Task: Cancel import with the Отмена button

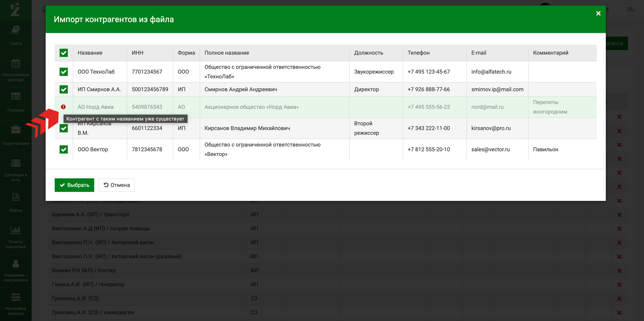Action: [117, 185]
